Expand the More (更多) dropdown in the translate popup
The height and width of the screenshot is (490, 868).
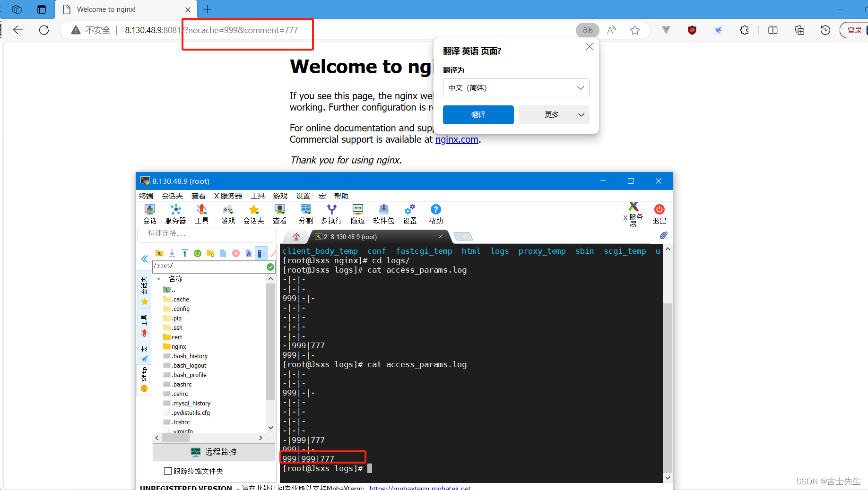554,115
